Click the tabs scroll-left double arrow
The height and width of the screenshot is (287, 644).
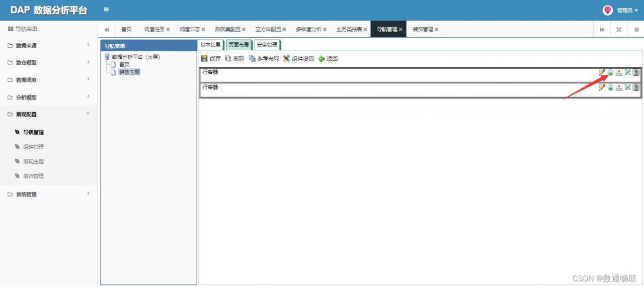pos(107,29)
